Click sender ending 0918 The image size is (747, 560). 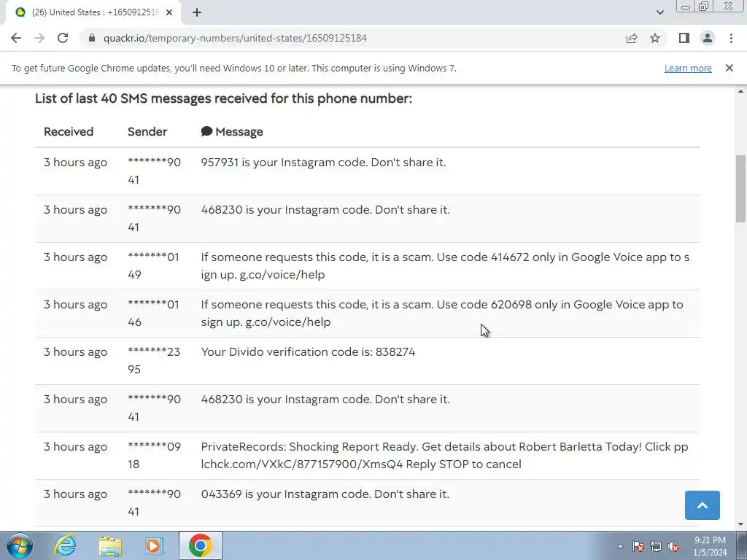tap(154, 455)
